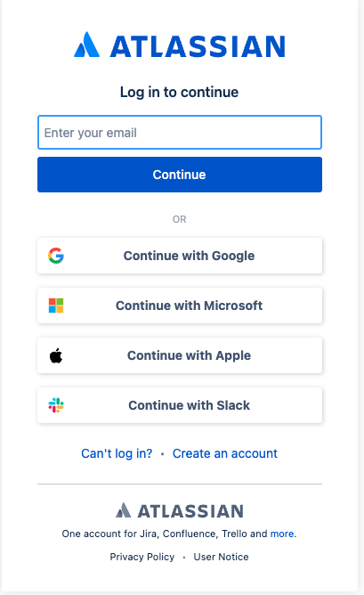Click the blue Atlassian triangle logo at top

(87, 45)
